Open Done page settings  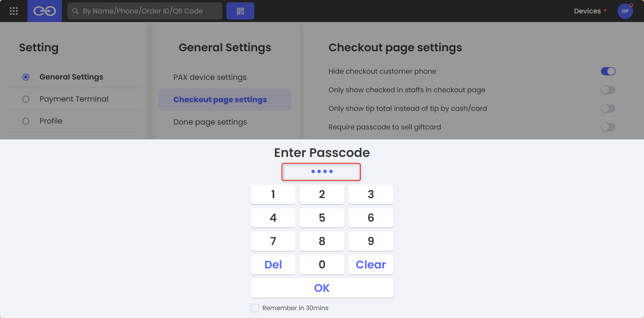210,122
